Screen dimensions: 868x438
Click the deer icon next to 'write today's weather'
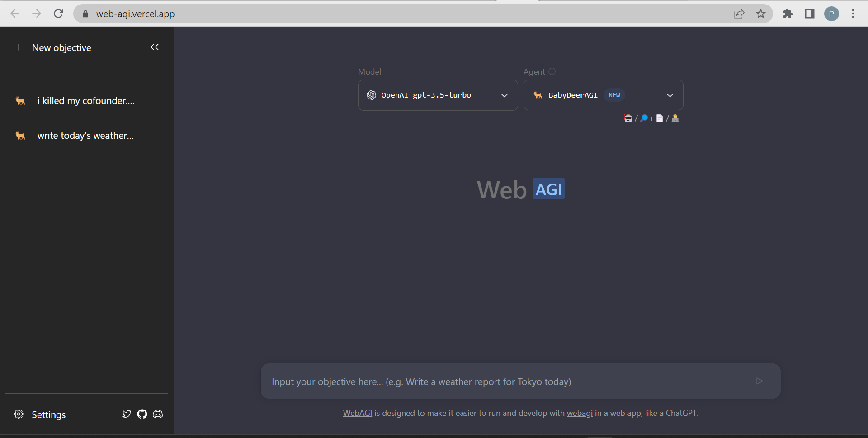coord(20,136)
